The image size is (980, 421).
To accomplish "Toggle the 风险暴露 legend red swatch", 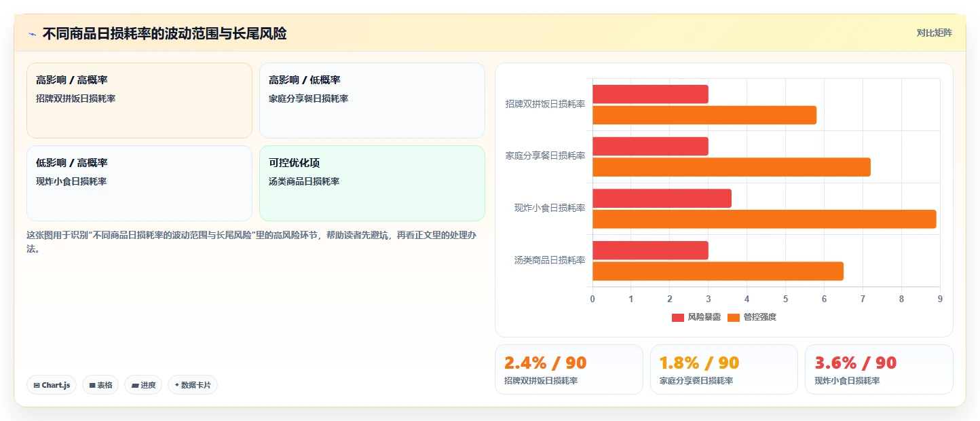I will [678, 317].
